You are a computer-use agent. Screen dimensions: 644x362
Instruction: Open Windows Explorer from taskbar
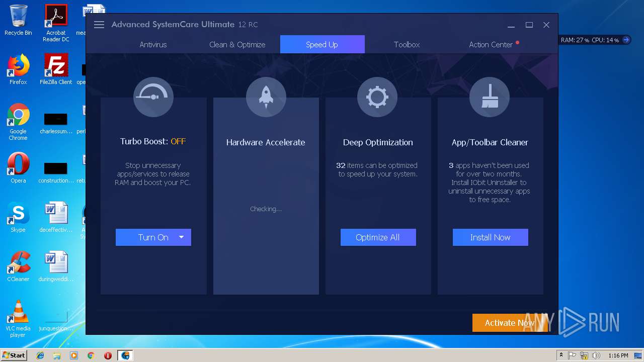pos(57,355)
